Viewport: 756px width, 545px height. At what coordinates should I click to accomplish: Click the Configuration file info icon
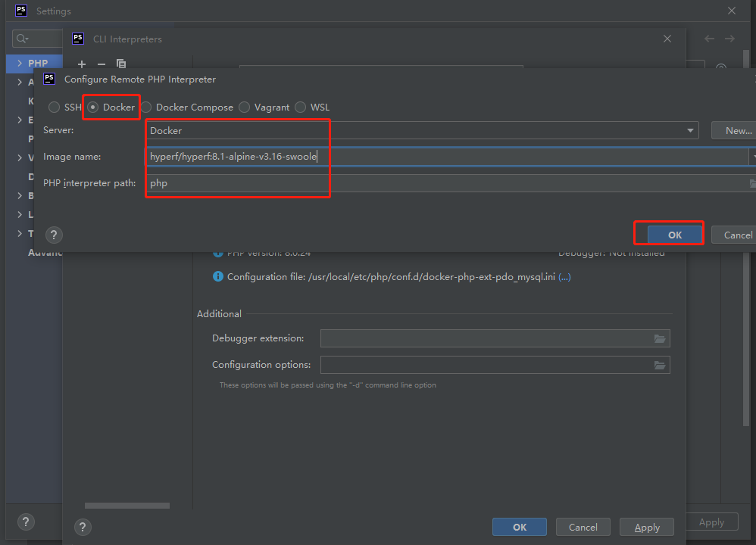(x=218, y=276)
